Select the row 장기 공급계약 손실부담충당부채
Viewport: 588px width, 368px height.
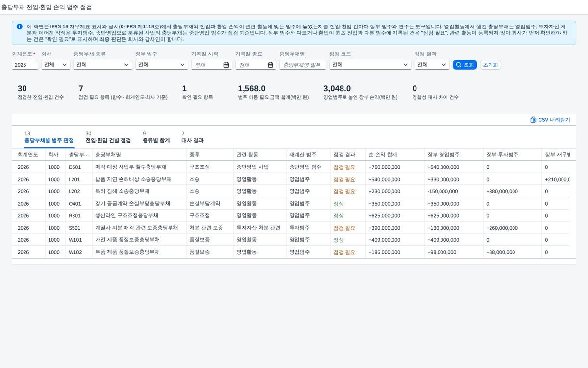[291, 203]
